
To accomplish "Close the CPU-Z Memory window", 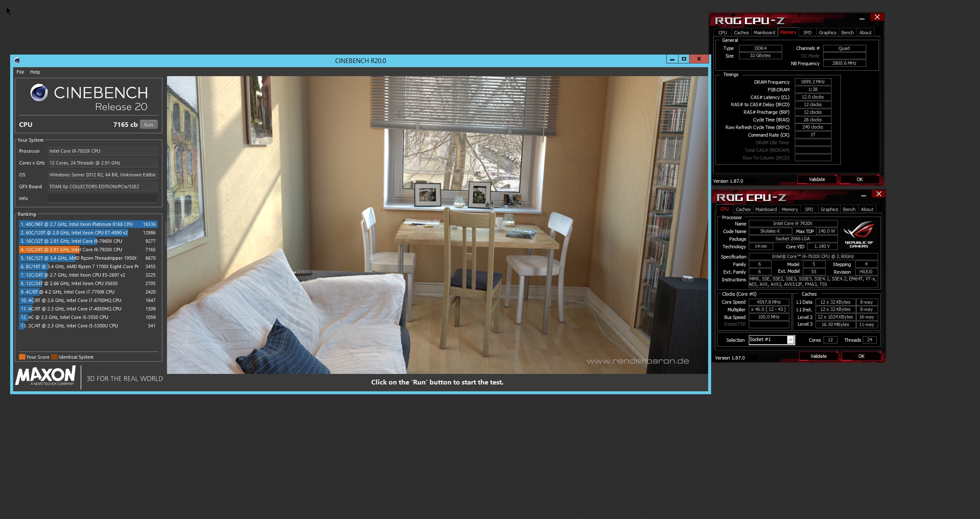I will click(x=877, y=17).
